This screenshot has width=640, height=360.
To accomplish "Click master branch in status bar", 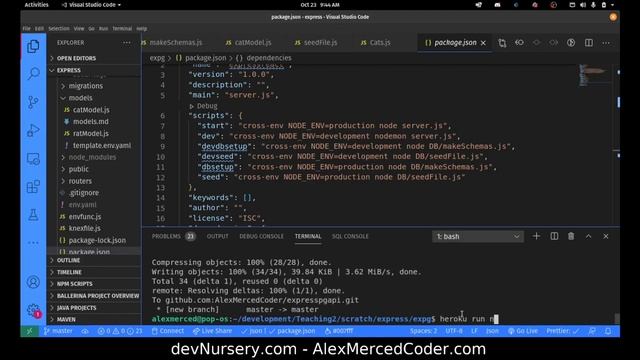I will click(x=58, y=331).
